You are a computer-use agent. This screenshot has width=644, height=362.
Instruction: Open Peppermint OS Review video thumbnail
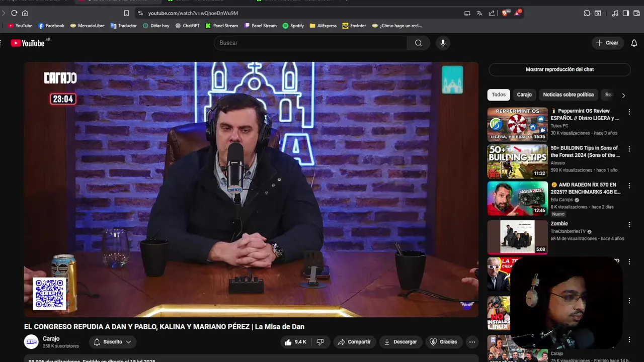coord(517,124)
